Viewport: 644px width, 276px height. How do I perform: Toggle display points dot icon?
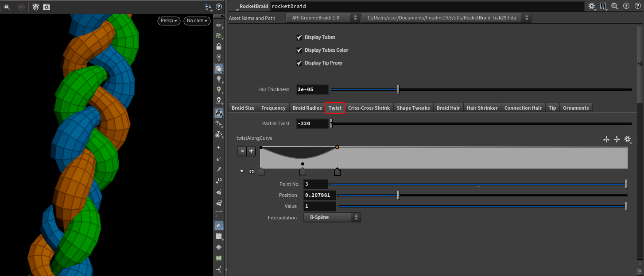[x=219, y=147]
